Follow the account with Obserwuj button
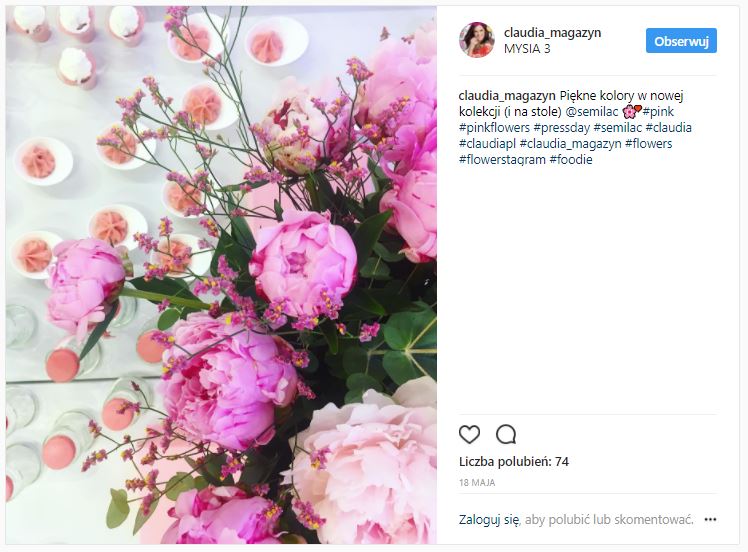The image size is (748, 552). pyautogui.click(x=681, y=41)
